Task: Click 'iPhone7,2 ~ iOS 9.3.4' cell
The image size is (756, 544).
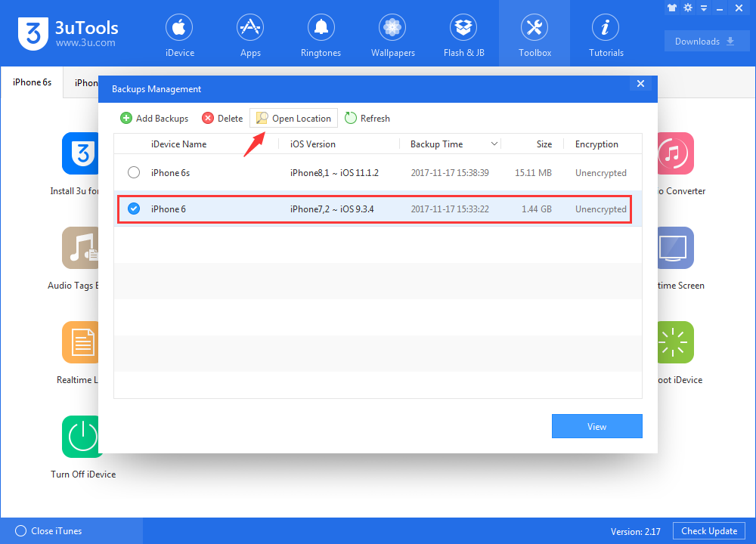Action: (332, 209)
